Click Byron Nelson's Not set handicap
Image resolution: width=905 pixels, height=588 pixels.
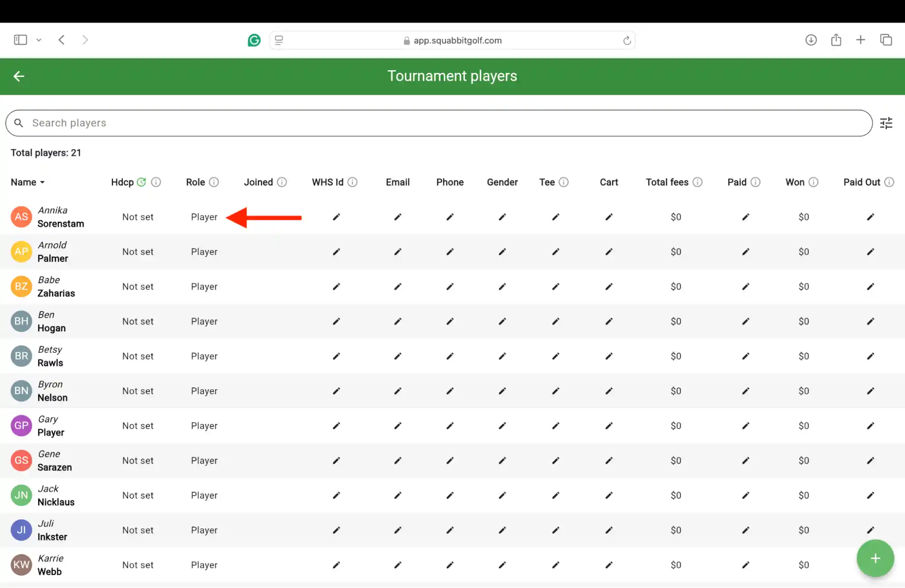tap(138, 391)
